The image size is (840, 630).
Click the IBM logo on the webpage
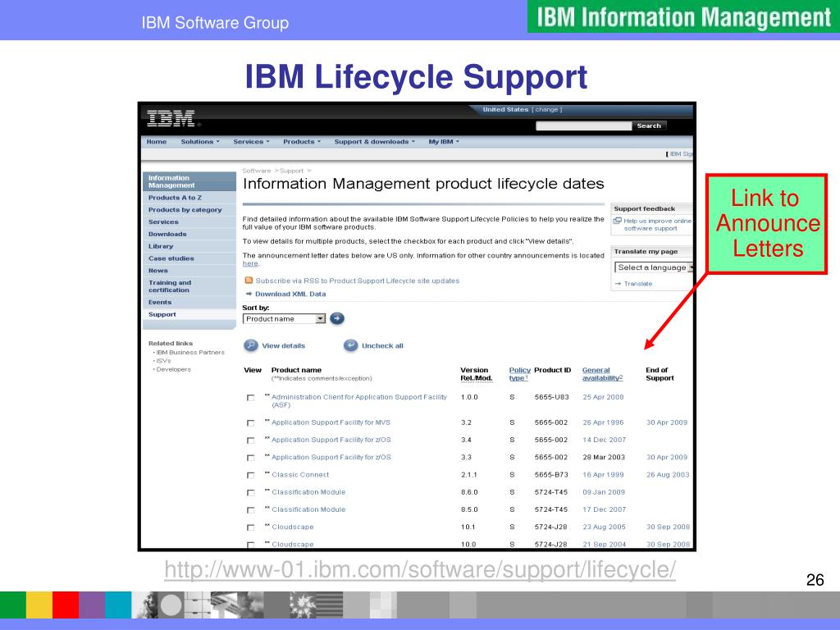pyautogui.click(x=171, y=118)
